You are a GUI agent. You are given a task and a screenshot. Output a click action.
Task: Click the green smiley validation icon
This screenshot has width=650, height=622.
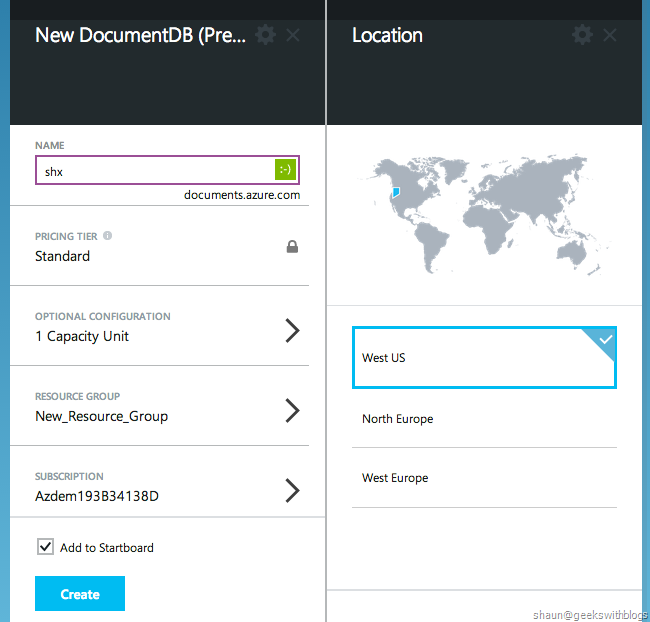285,169
